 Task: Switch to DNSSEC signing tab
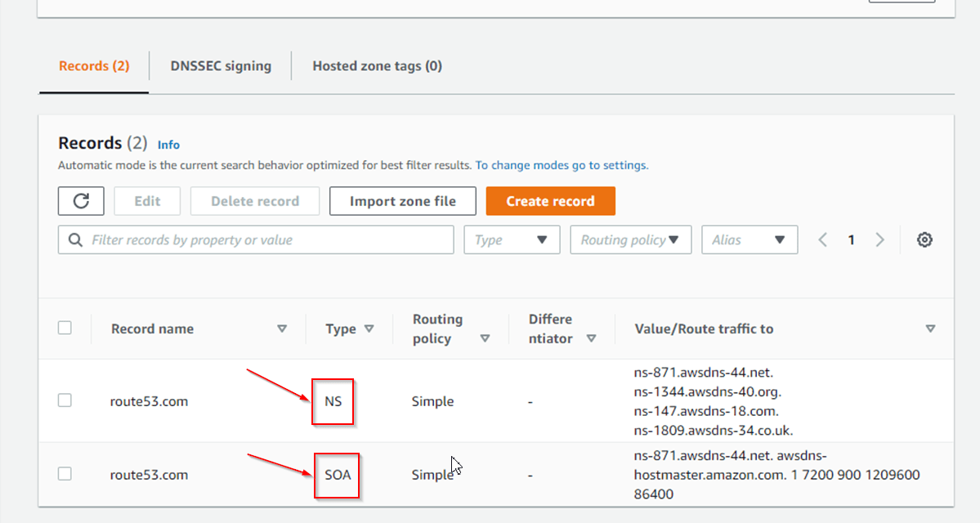coord(221,66)
